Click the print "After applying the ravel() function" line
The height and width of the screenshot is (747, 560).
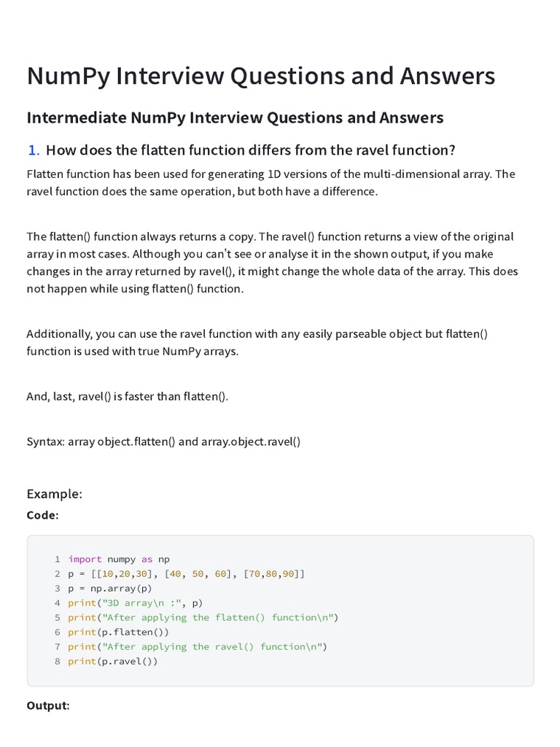tap(197, 646)
